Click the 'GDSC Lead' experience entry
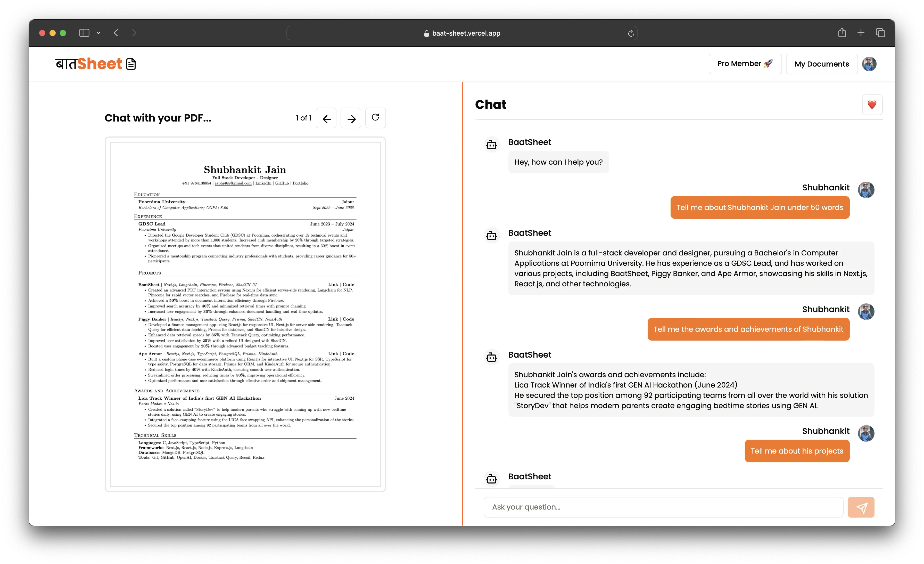Image resolution: width=924 pixels, height=564 pixels. click(152, 224)
